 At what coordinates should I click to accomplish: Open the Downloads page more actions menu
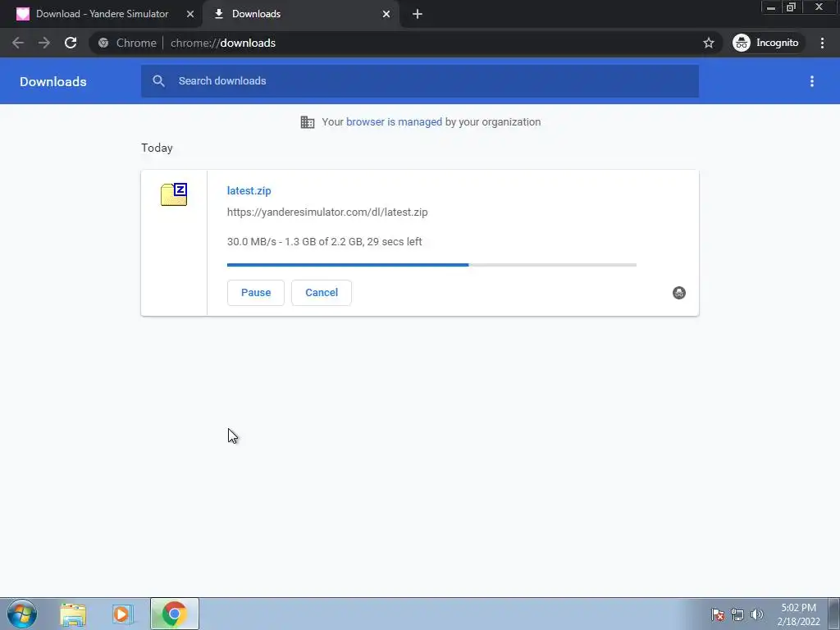812,81
